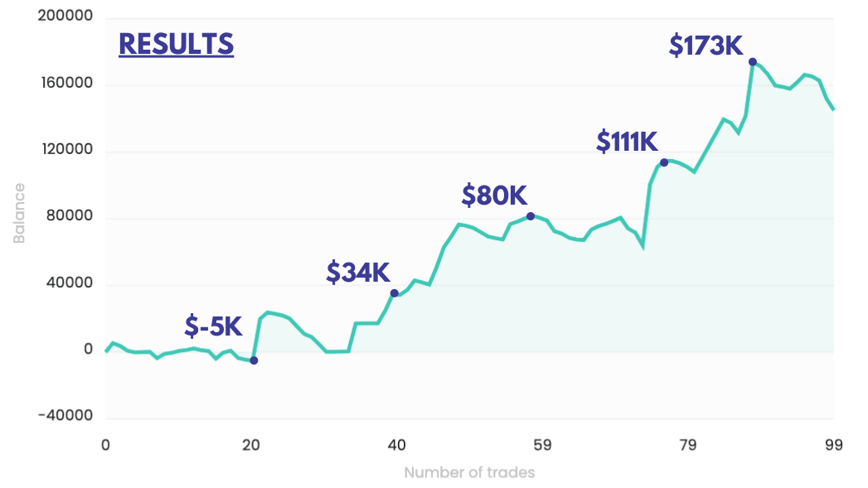The image size is (868, 488).
Task: Select the $80K annotation label
Action: coord(494,196)
